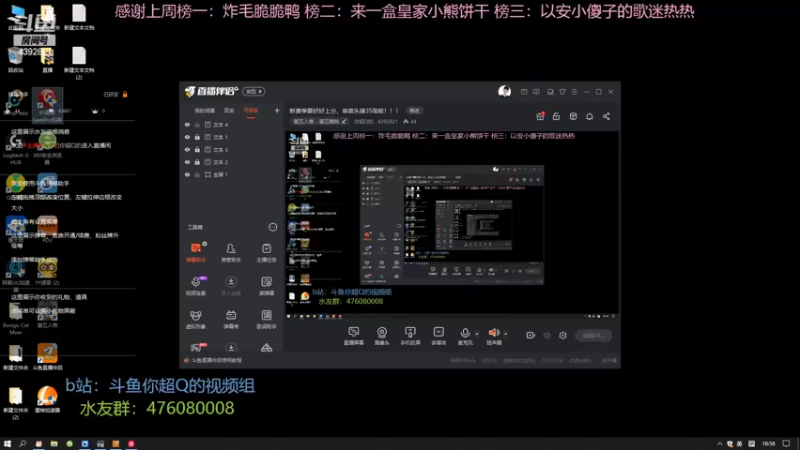Hide the 文本 1 layer via its eye icon
This screenshot has height=450, width=800.
point(187,137)
